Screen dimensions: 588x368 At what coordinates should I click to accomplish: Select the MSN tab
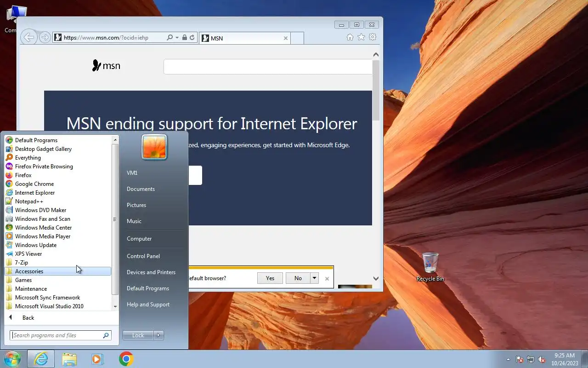click(245, 38)
